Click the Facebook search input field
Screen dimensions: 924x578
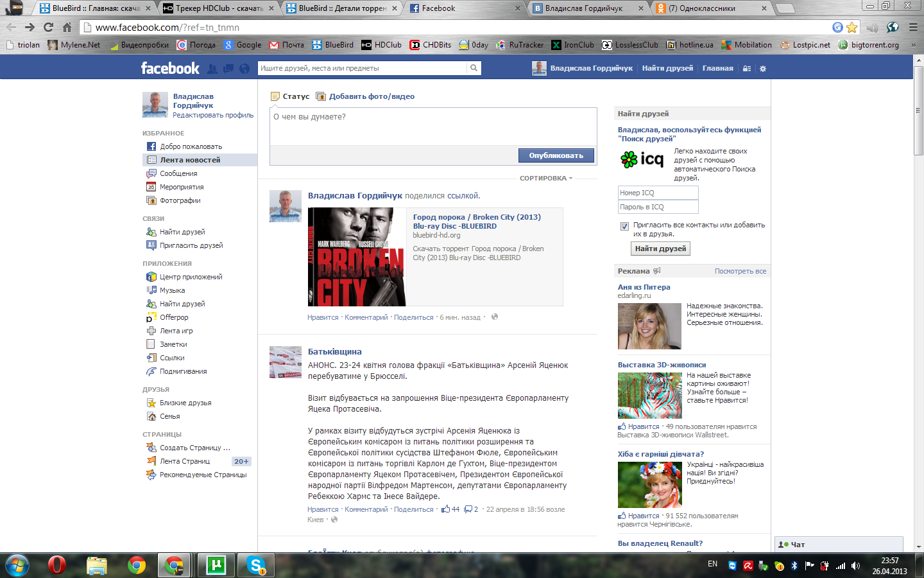(x=363, y=68)
